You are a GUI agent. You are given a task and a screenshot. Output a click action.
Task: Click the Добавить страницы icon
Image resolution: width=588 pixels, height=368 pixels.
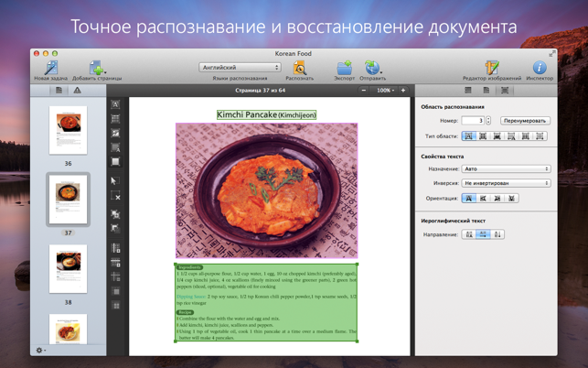coord(96,68)
